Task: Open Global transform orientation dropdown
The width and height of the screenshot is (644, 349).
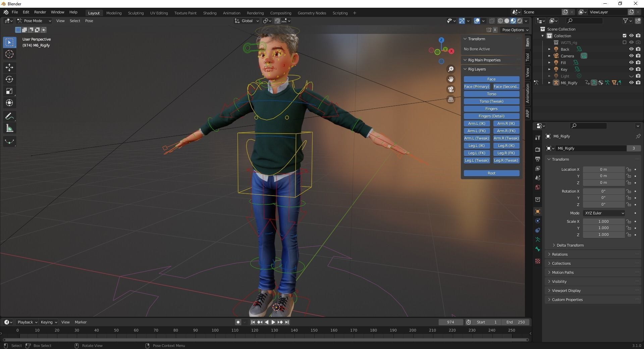Action: 247,21
